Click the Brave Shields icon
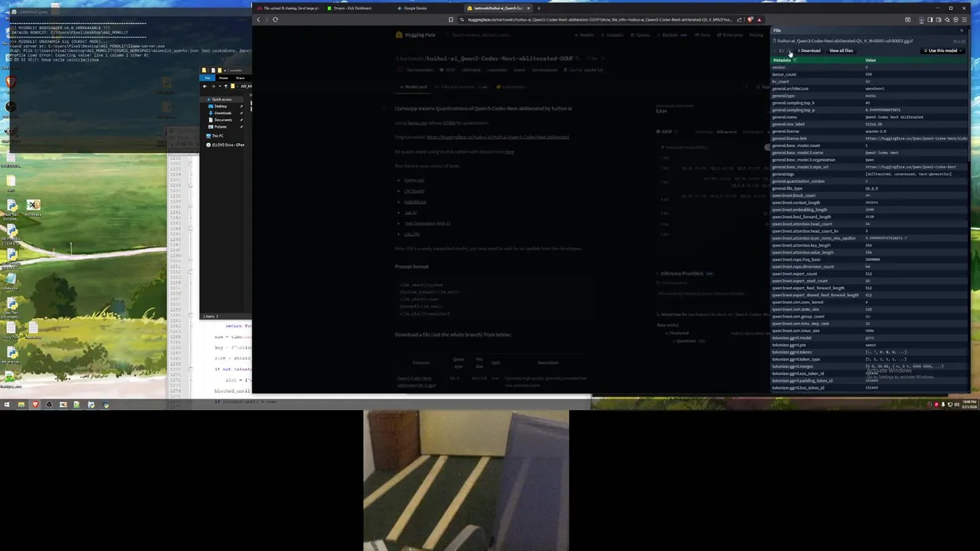This screenshot has width=980, height=551. click(750, 19)
